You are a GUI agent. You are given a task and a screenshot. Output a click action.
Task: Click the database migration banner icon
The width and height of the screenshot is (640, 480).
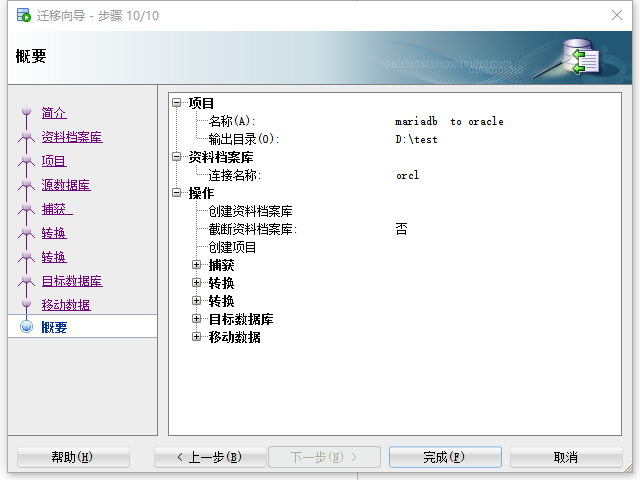(x=581, y=57)
